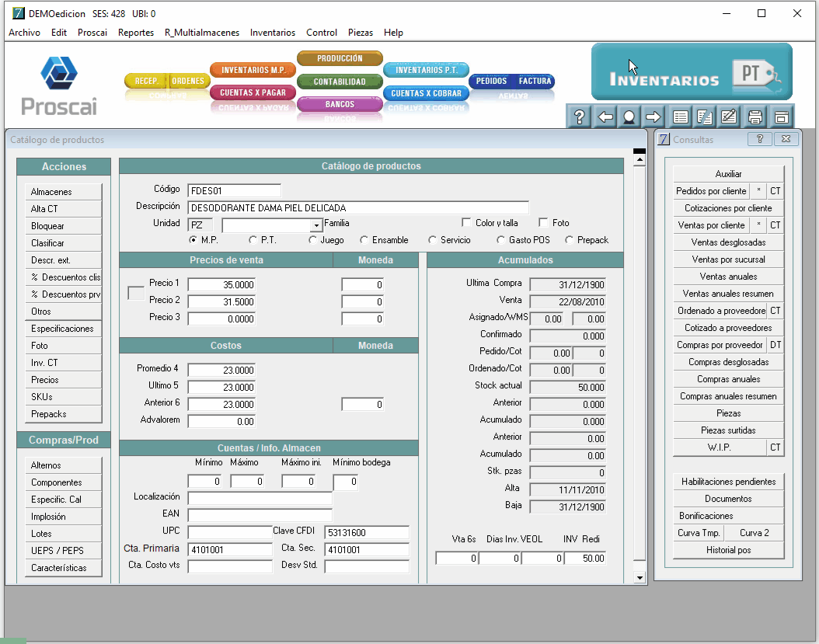819x644 pixels.
Task: Click the crystal-ball search toolbar icon
Action: point(629,117)
